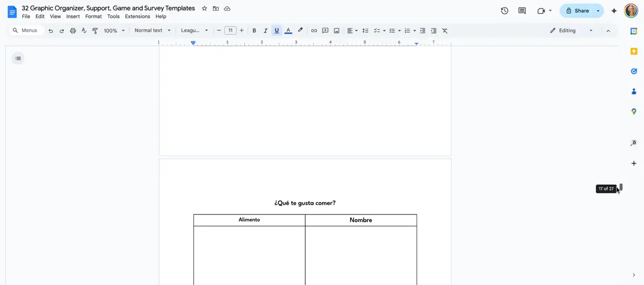Open Editing mode dropdown
This screenshot has height=285, width=644.
click(x=572, y=31)
